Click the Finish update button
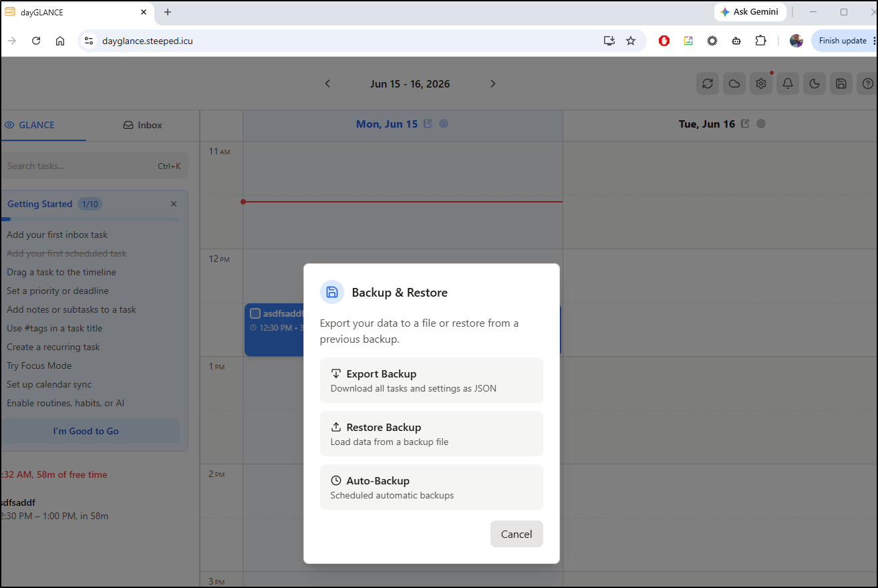Viewport: 878px width, 588px height. tap(843, 41)
